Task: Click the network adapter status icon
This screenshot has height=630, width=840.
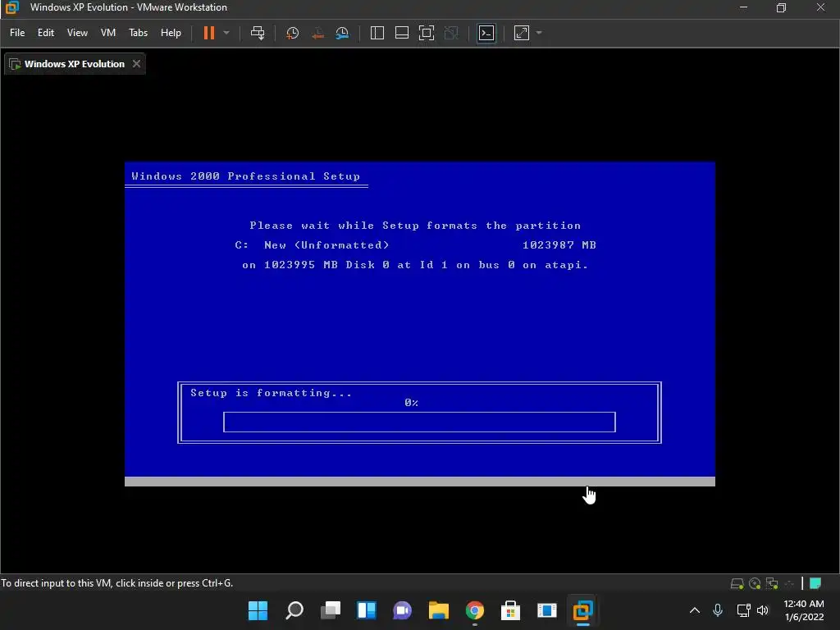Action: point(772,583)
